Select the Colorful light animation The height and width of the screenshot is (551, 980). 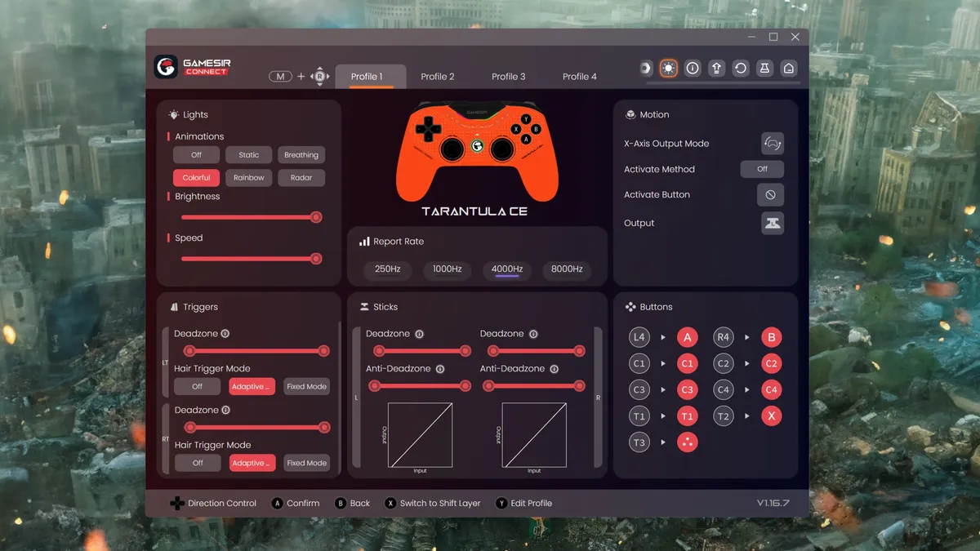click(x=197, y=178)
